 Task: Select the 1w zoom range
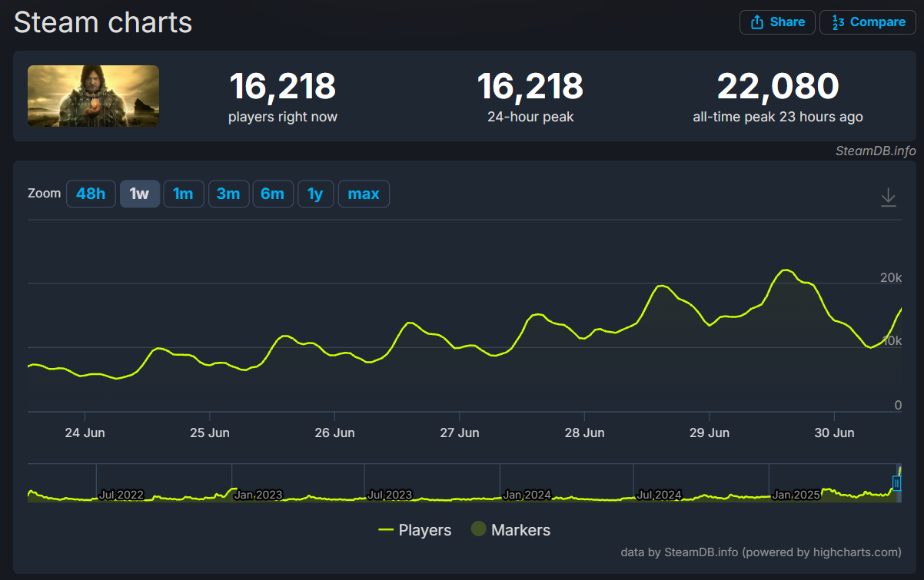coord(140,194)
